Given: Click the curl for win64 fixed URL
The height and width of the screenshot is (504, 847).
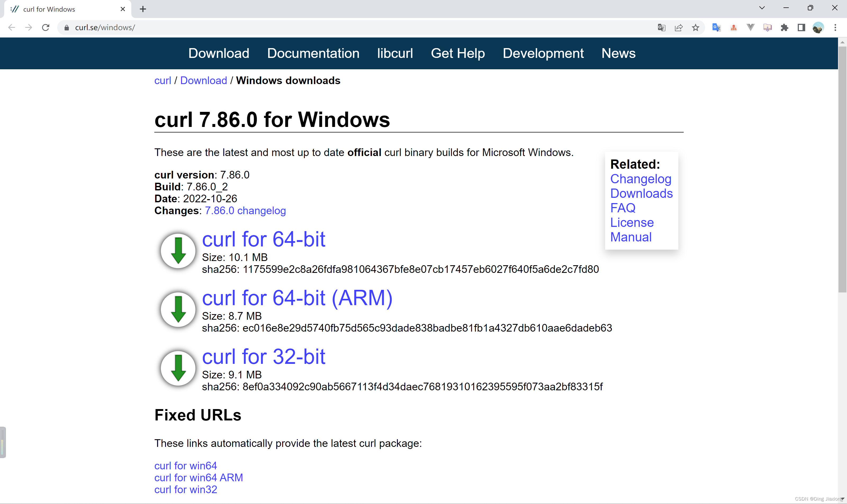Looking at the screenshot, I should [186, 466].
